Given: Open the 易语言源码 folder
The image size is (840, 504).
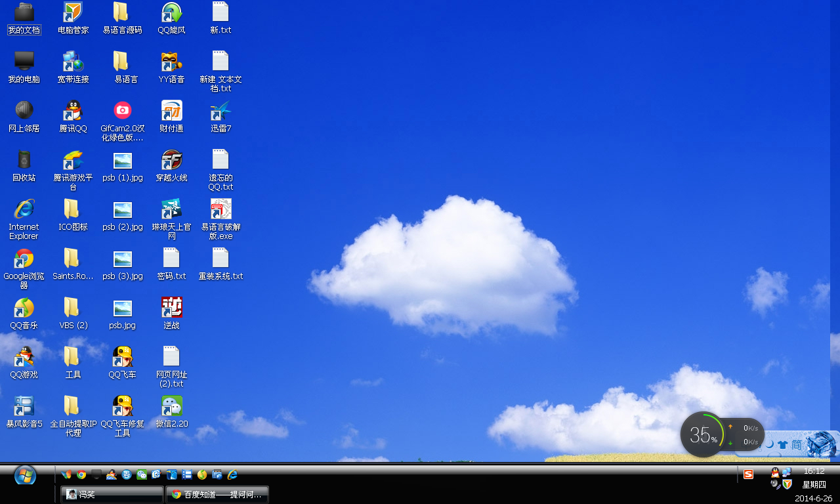Looking at the screenshot, I should coord(122,12).
